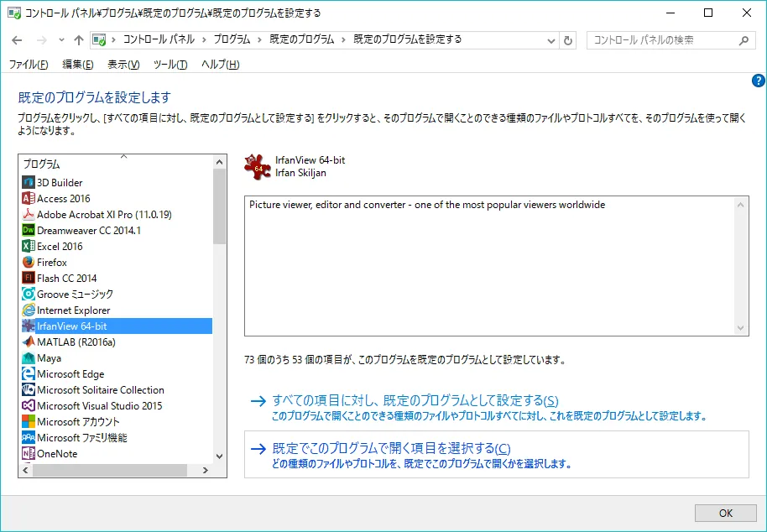This screenshot has width=767, height=532.
Task: Choose the Dreamweaver CC 2014.1 icon
Action: [29, 231]
